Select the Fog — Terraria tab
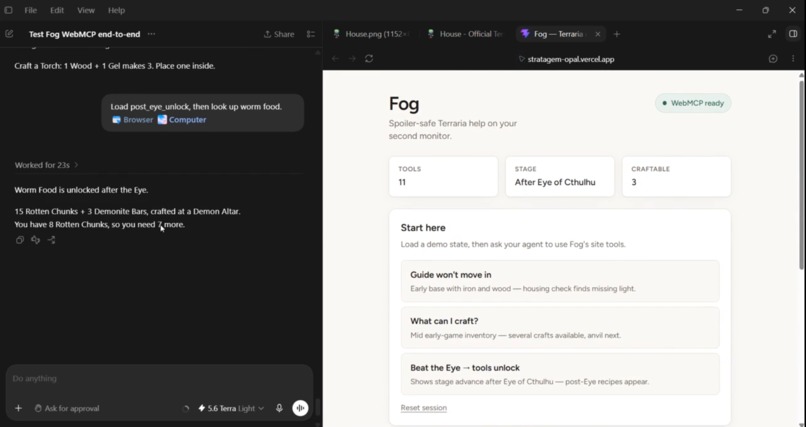Screen dimensions: 806x427 (560, 34)
